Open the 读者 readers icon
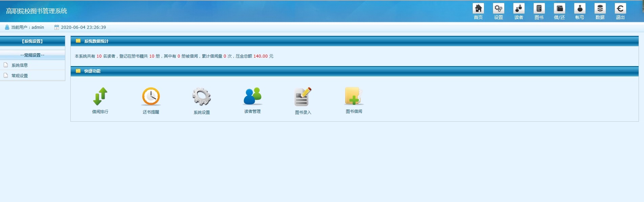 (519, 8)
